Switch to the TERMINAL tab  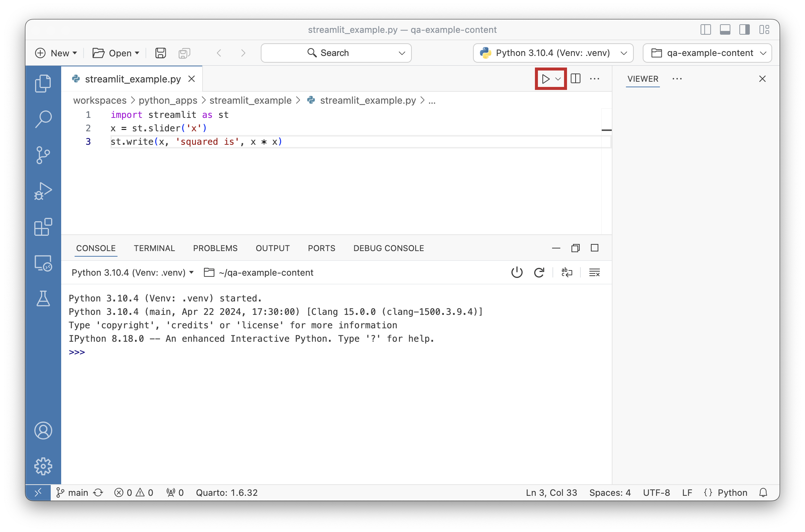coord(154,248)
